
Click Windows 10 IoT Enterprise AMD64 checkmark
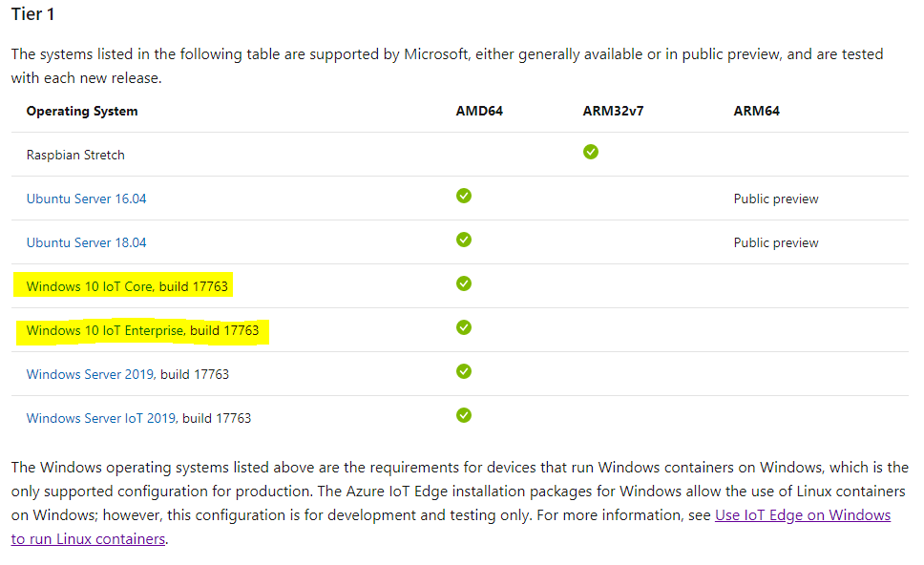[464, 327]
